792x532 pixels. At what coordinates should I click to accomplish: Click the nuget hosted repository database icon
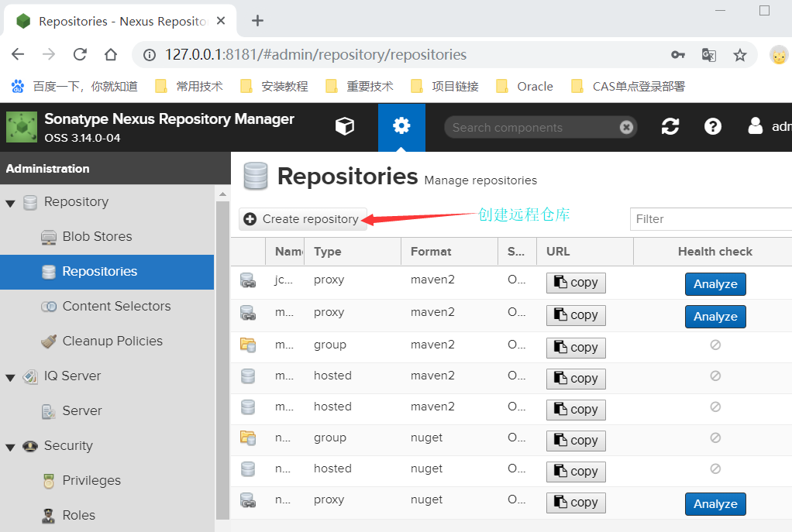pyautogui.click(x=247, y=469)
